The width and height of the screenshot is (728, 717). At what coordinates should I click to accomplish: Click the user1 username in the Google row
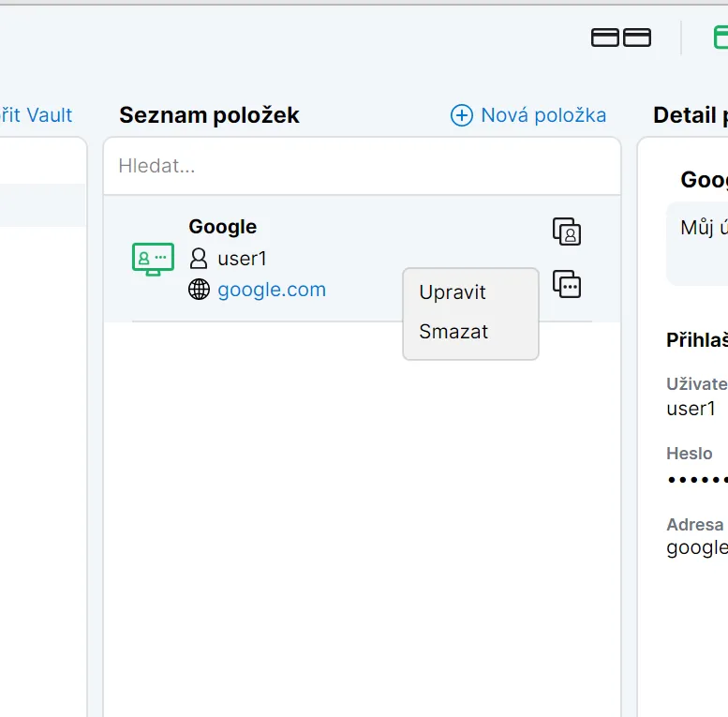click(242, 259)
